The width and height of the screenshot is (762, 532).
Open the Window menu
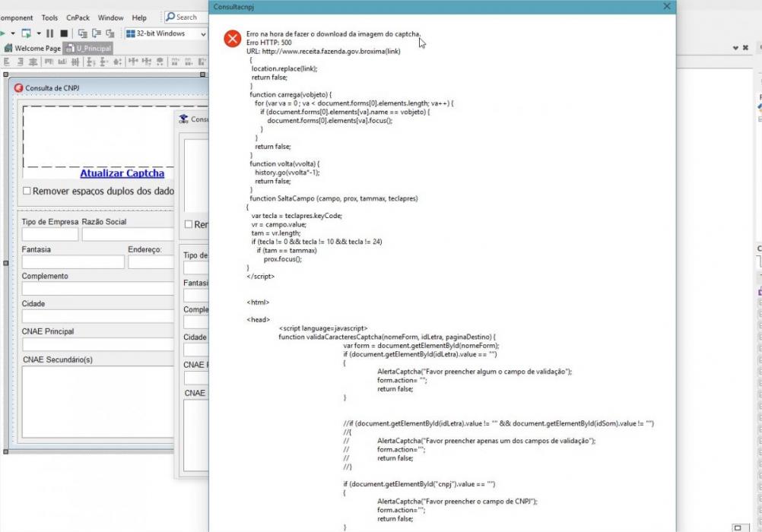(111, 18)
